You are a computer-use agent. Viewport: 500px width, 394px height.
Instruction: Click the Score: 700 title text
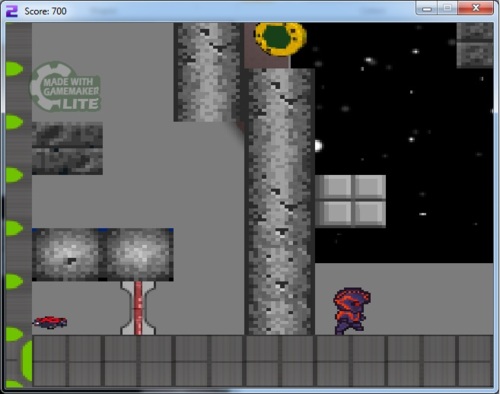45,11
